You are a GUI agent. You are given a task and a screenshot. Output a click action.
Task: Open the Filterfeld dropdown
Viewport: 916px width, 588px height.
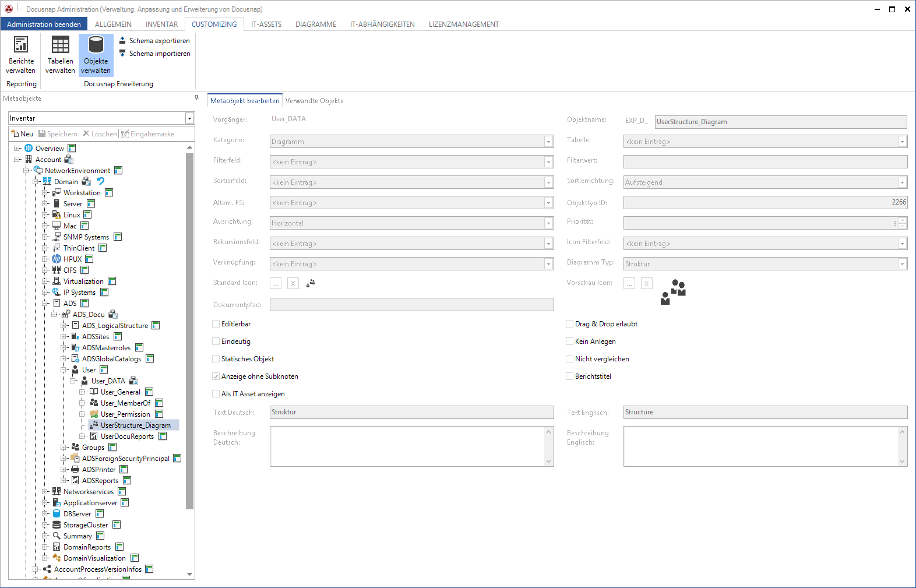548,162
